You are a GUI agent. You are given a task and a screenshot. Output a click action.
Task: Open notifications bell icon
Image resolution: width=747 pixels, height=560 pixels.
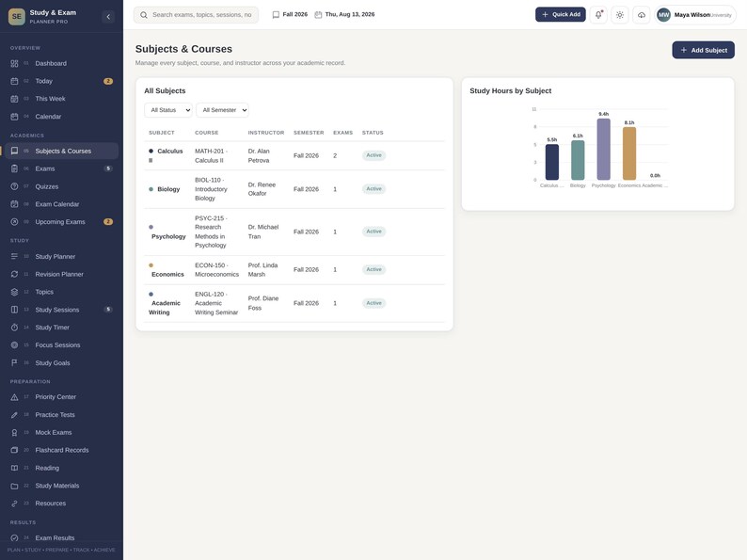point(598,15)
